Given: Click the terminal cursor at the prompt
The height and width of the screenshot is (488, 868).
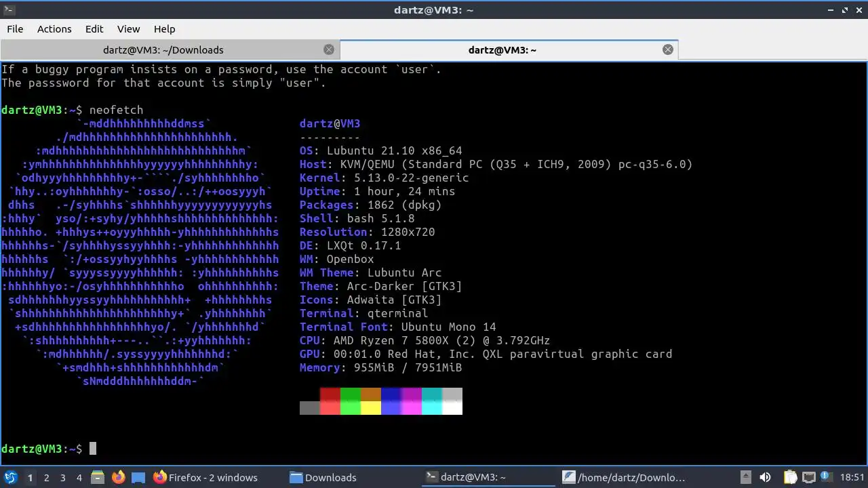Looking at the screenshot, I should click(x=93, y=449).
